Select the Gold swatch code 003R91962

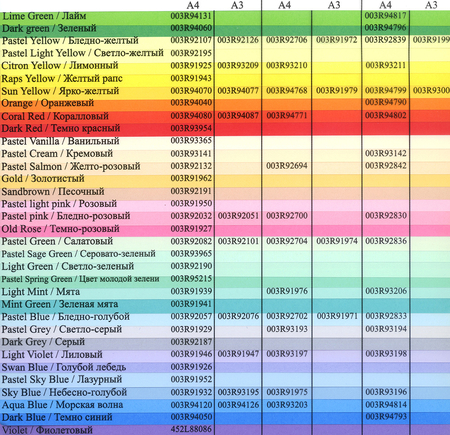click(191, 178)
